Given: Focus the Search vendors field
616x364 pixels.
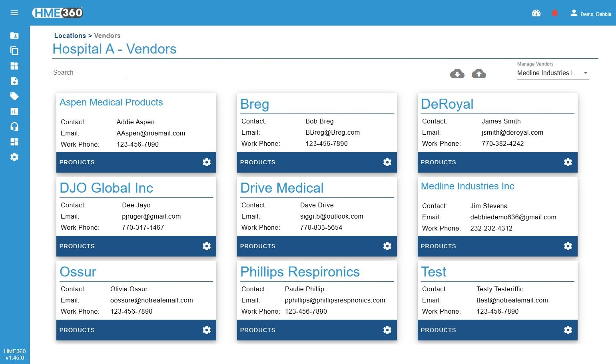Looking at the screenshot, I should click(89, 73).
